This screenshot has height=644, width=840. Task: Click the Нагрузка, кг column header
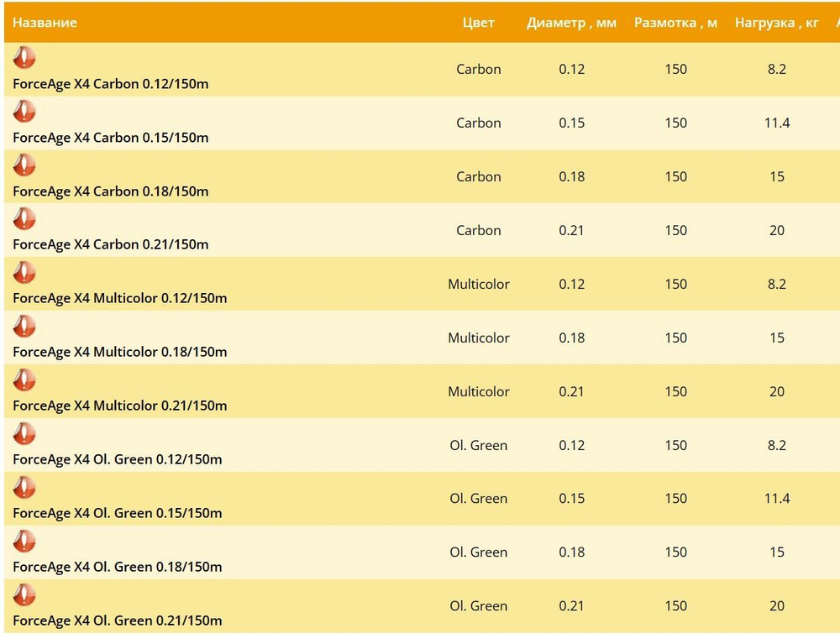click(x=776, y=23)
